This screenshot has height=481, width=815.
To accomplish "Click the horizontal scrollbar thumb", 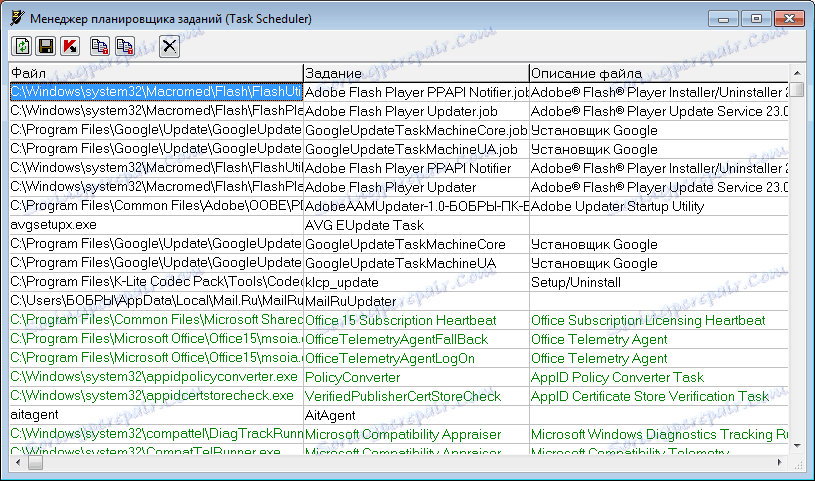I will (35, 462).
